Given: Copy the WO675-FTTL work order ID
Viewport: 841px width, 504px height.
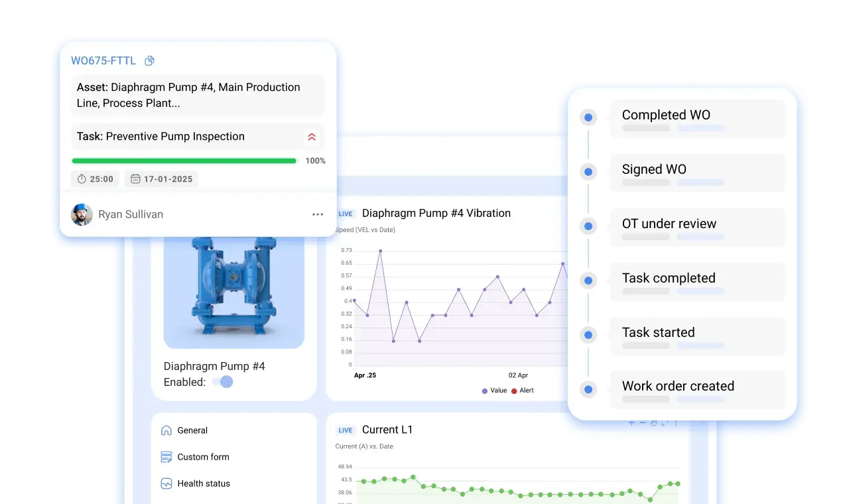Looking at the screenshot, I should [149, 61].
